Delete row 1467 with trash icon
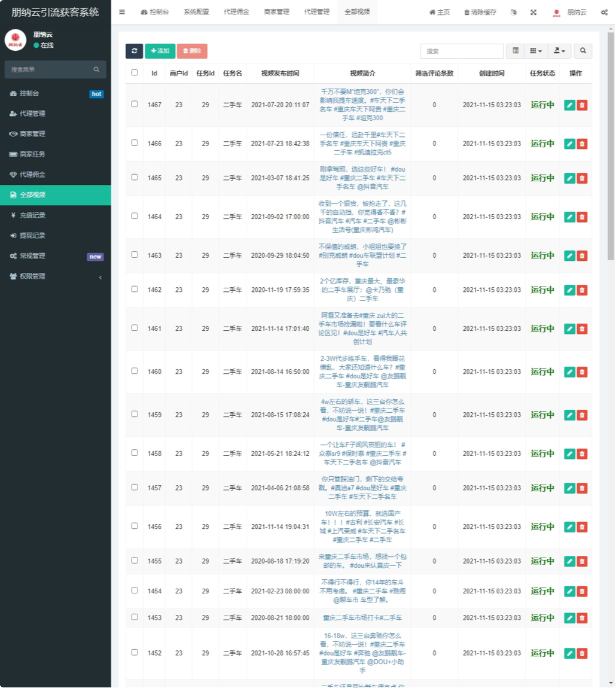The height and width of the screenshot is (688, 616). coord(583,105)
